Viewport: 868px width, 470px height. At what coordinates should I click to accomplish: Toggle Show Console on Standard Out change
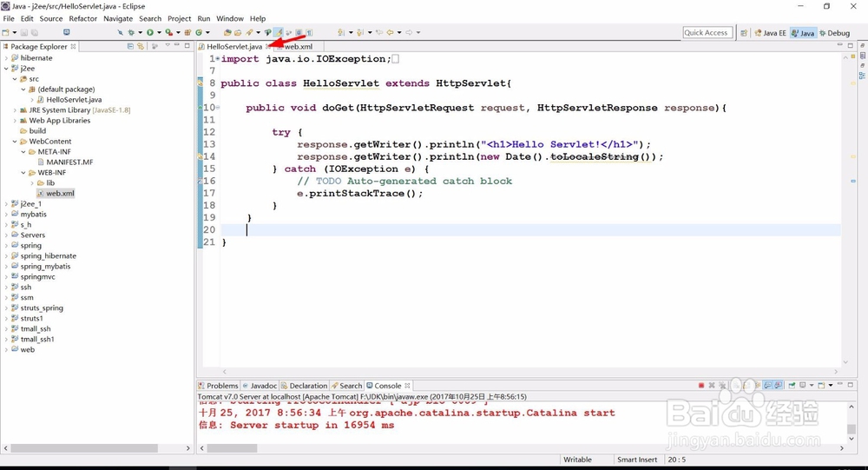click(x=768, y=385)
